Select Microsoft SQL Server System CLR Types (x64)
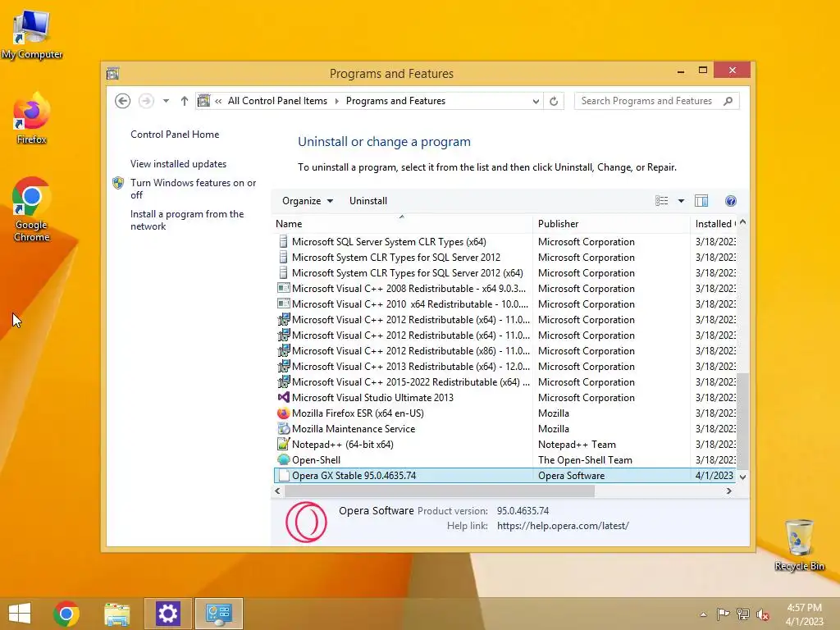840x630 pixels. pos(389,242)
